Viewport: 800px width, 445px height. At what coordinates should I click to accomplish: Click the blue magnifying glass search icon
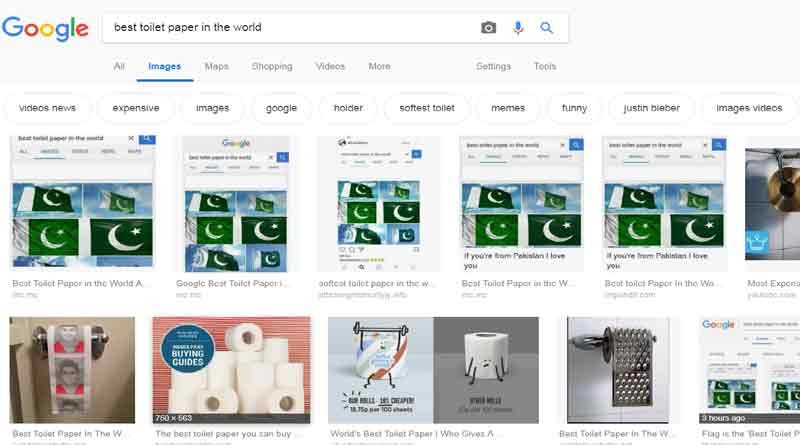[x=547, y=28]
